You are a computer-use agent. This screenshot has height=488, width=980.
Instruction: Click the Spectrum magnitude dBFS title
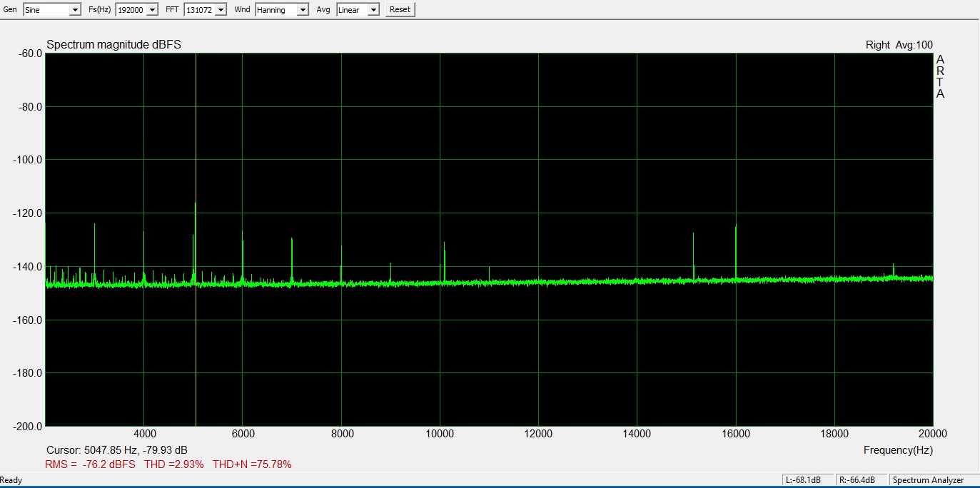(x=113, y=45)
